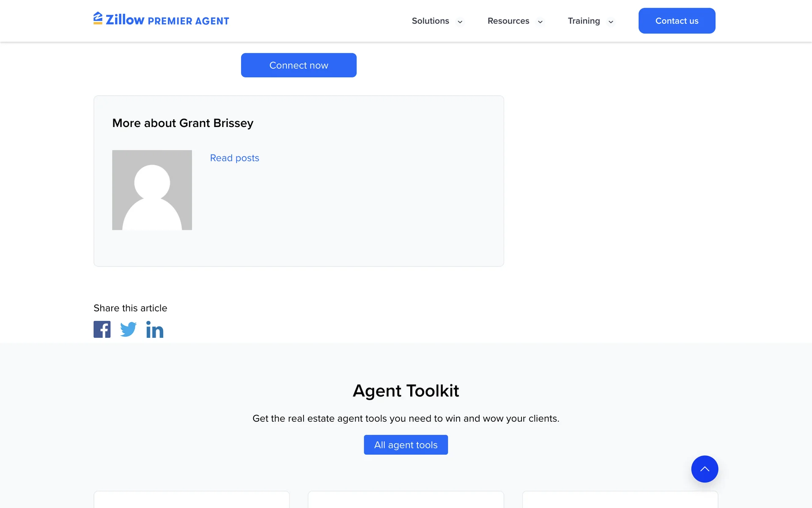Viewport: 812px width, 508px height.
Task: Open the Resources menu
Action: tap(508, 21)
